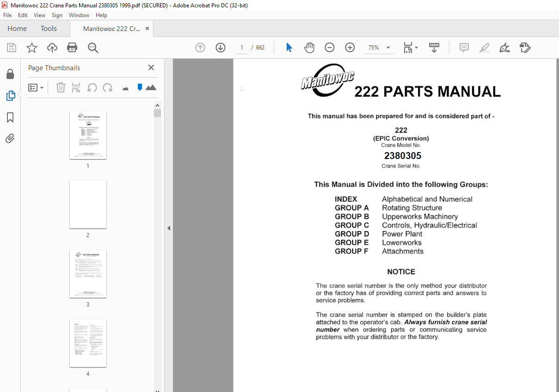
Task: Select the Manitowoc 222 Cr... document tab
Action: [111, 29]
